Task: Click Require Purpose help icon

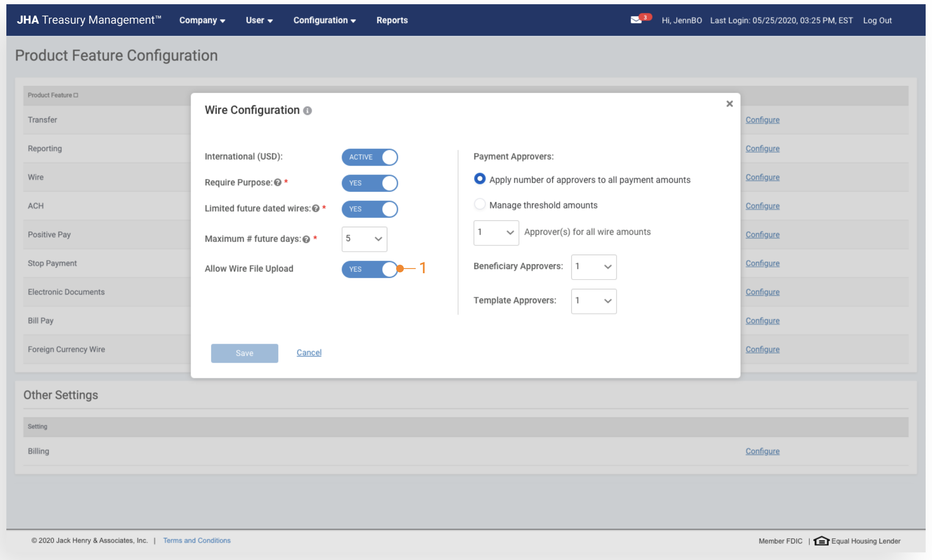Action: tap(278, 183)
